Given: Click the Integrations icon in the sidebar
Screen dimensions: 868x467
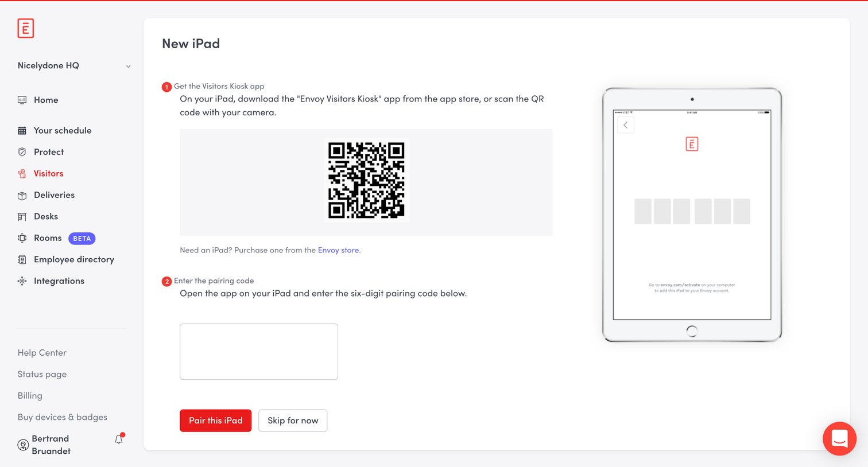Looking at the screenshot, I should pos(22,281).
